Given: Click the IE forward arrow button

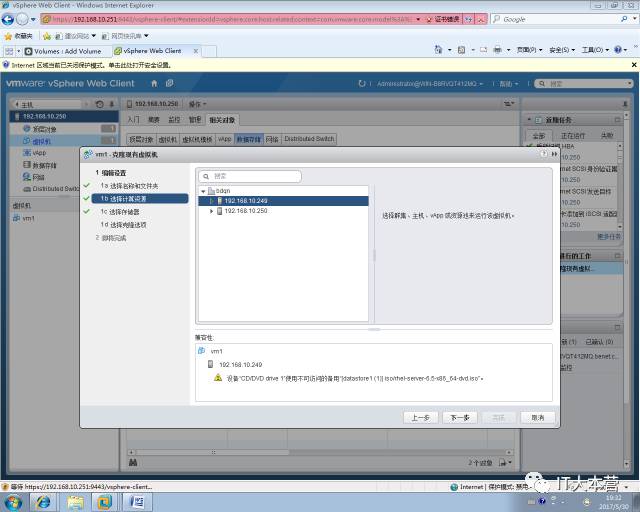Looking at the screenshot, I should [22, 19].
